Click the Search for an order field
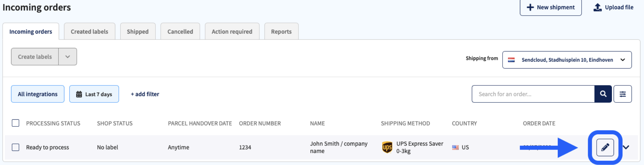 [x=533, y=94]
